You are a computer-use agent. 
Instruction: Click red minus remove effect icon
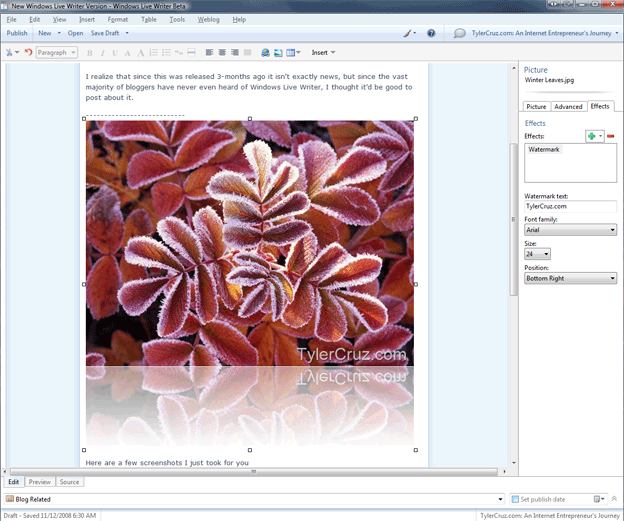tap(610, 136)
